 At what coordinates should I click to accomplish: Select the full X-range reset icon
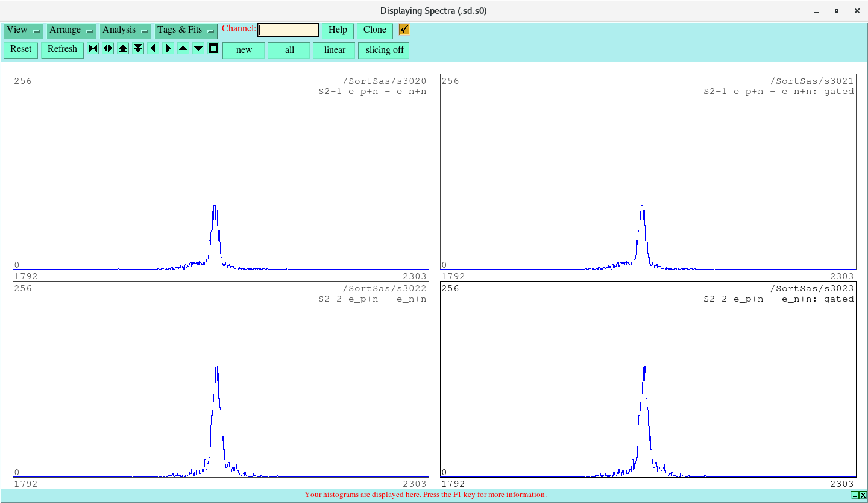[x=92, y=48]
